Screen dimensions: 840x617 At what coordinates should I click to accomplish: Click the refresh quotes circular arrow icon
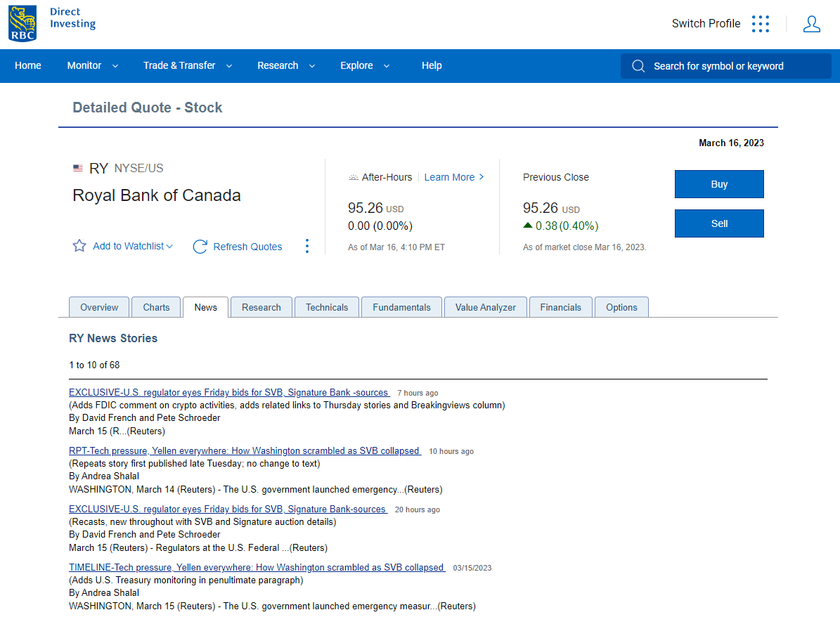200,247
